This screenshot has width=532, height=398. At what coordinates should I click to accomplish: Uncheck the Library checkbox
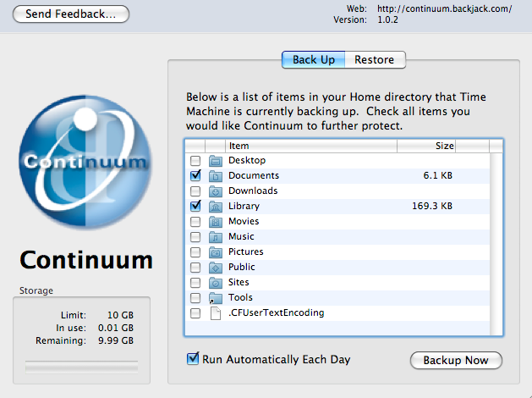[x=195, y=206]
